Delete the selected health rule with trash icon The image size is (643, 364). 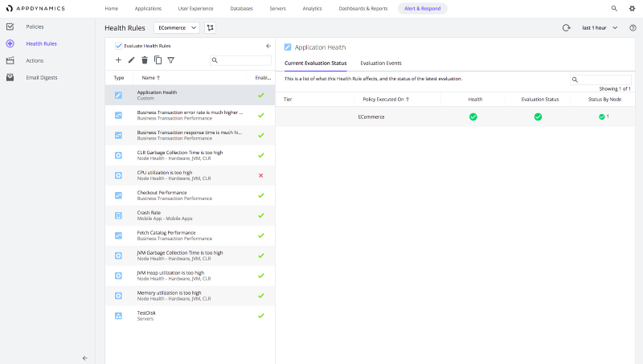(145, 60)
